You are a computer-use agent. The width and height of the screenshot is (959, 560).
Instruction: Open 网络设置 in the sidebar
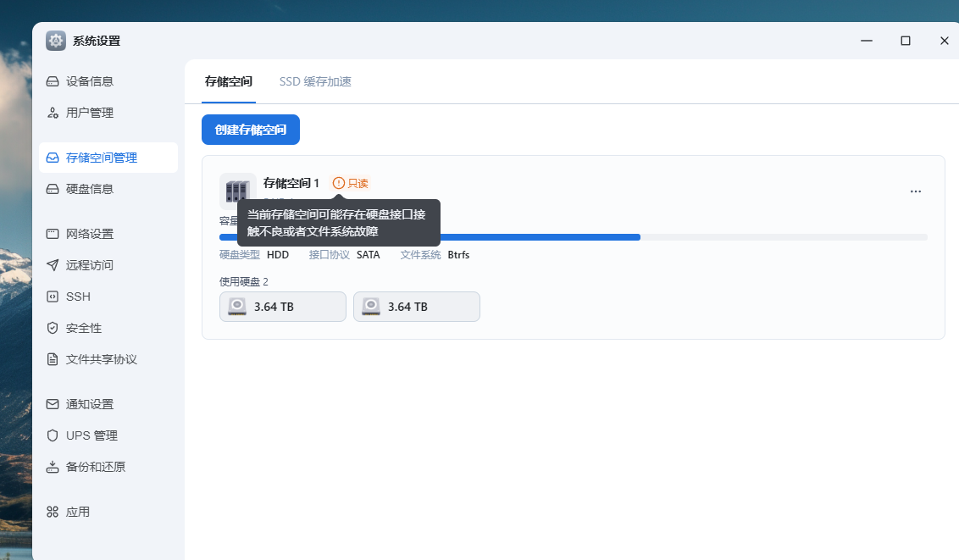(x=108, y=234)
